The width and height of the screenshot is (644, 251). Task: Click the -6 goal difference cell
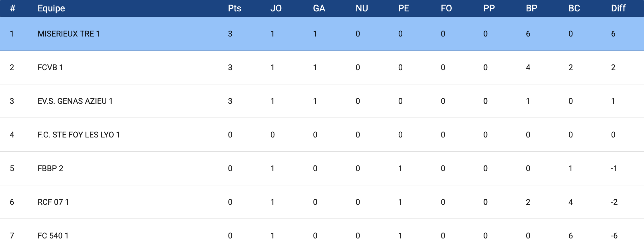tap(614, 236)
